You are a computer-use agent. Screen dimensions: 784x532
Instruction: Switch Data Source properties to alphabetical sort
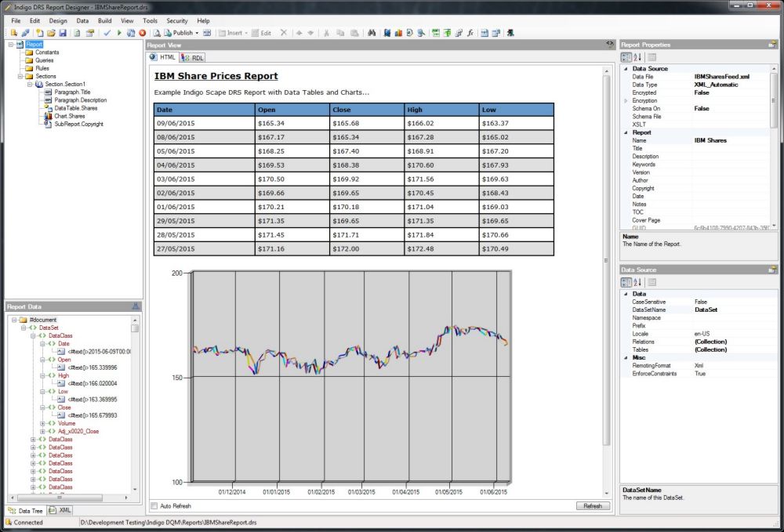coord(637,282)
